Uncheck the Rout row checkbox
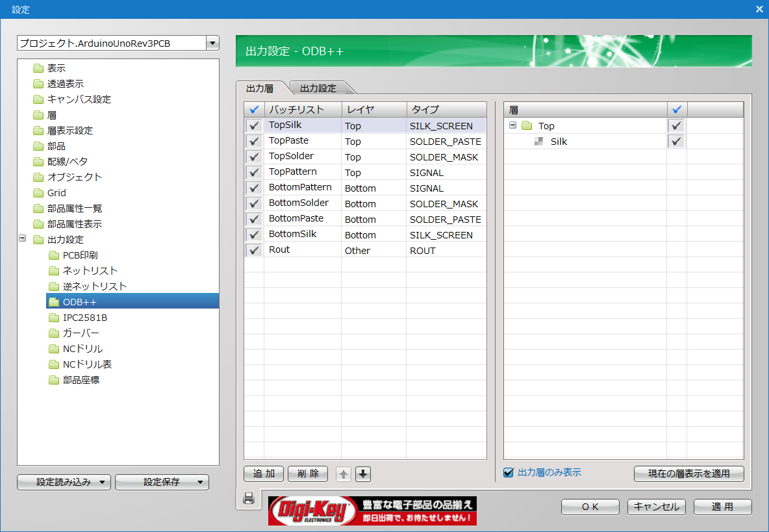Screen dimensions: 769x532 click(x=254, y=251)
